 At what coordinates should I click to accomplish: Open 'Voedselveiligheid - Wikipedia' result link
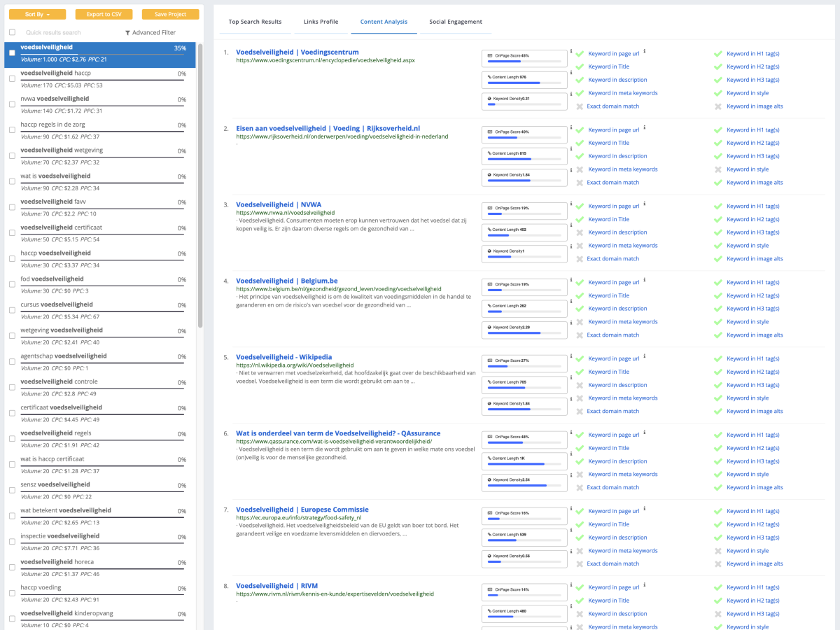coord(283,357)
